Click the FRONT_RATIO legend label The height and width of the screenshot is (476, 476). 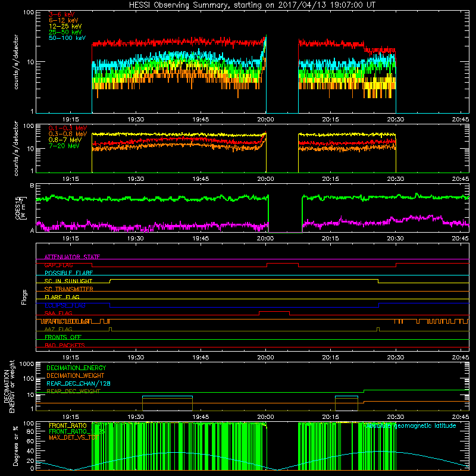point(68,425)
